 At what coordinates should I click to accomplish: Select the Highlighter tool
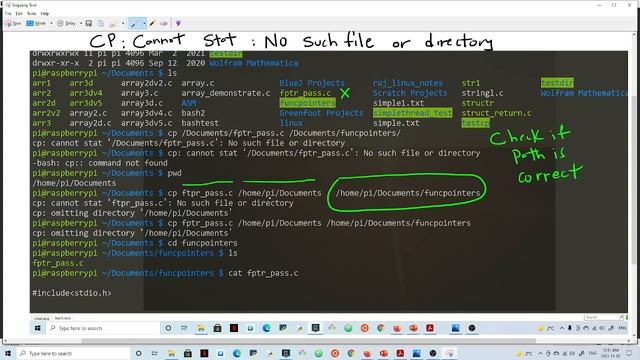click(x=153, y=24)
